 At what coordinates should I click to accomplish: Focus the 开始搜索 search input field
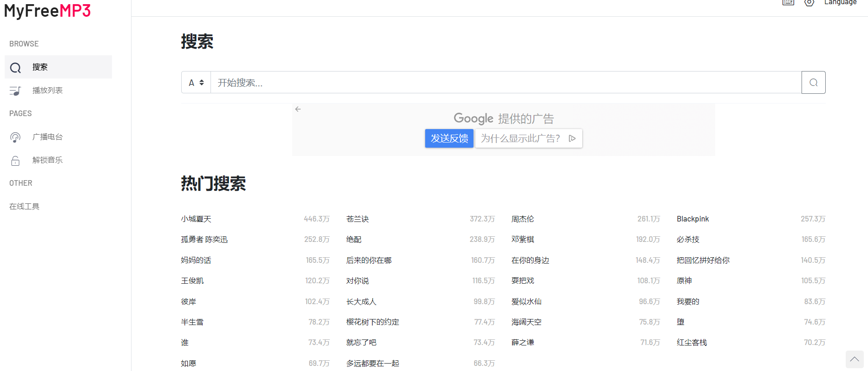pos(506,83)
